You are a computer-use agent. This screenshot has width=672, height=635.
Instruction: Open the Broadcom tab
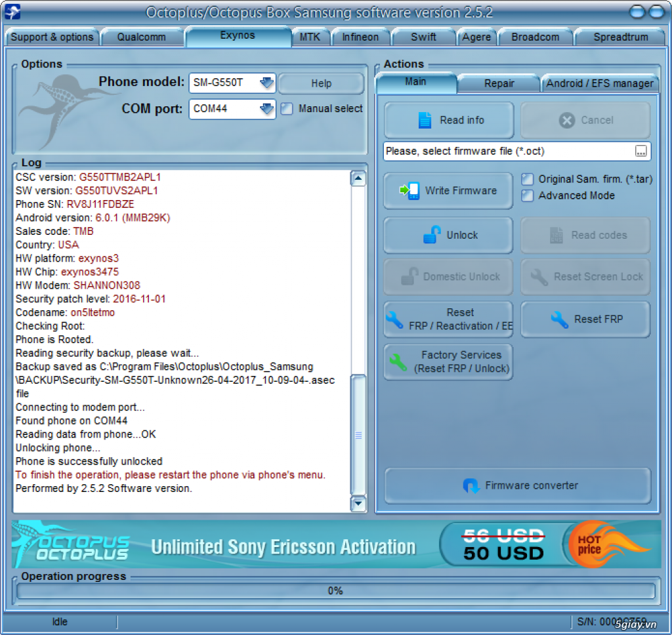click(x=535, y=37)
